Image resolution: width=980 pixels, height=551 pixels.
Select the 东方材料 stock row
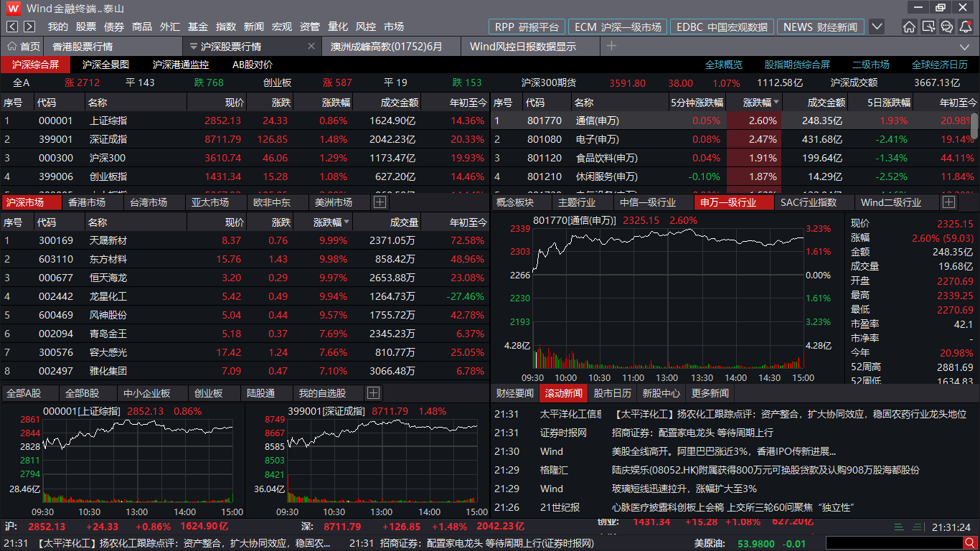point(245,259)
